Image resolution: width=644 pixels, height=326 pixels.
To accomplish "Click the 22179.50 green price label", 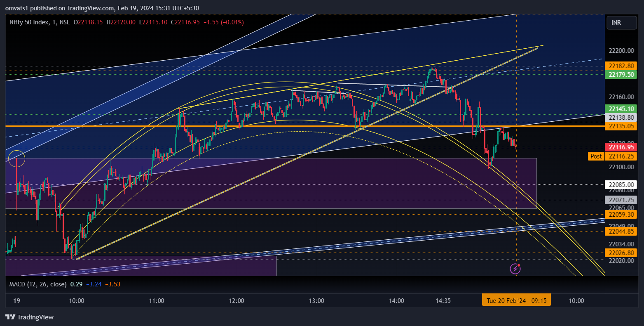I will click(621, 75).
